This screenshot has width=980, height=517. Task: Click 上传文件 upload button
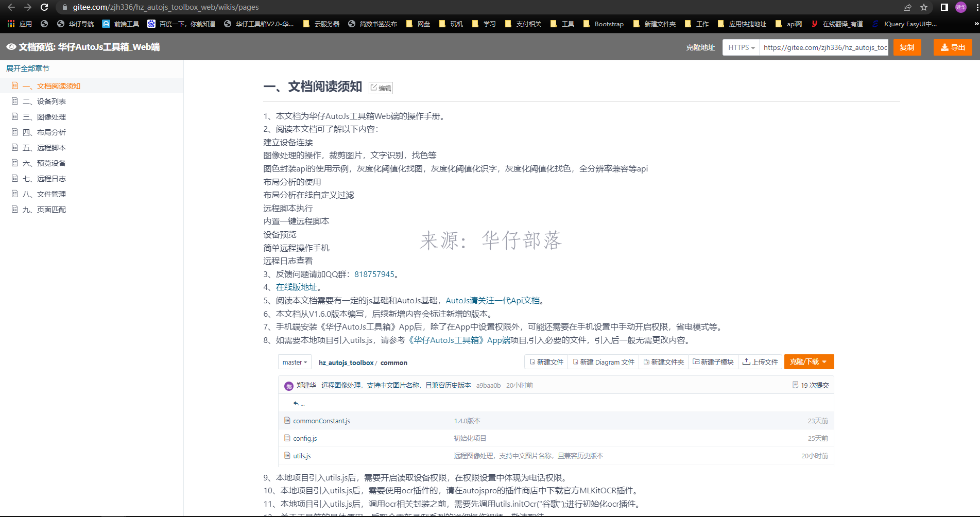point(760,362)
